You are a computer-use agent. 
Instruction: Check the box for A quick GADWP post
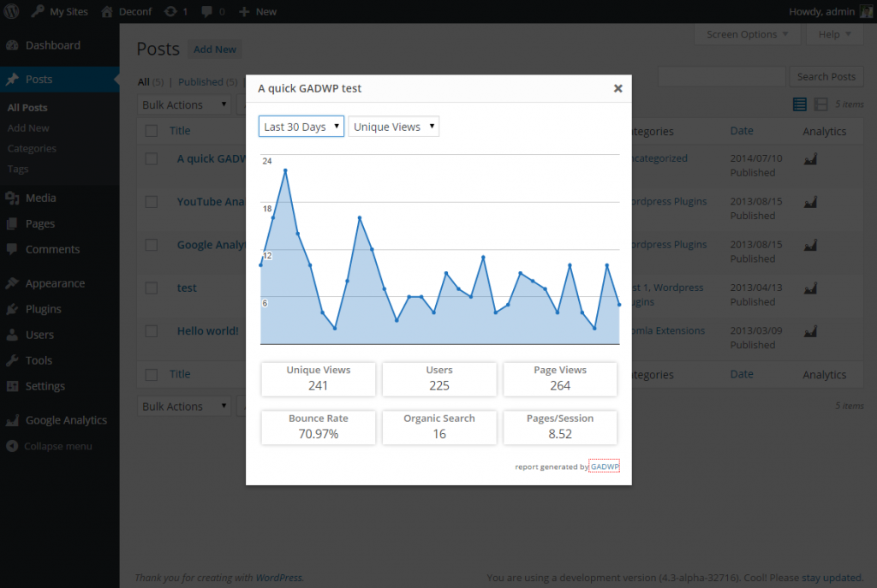[x=151, y=158]
